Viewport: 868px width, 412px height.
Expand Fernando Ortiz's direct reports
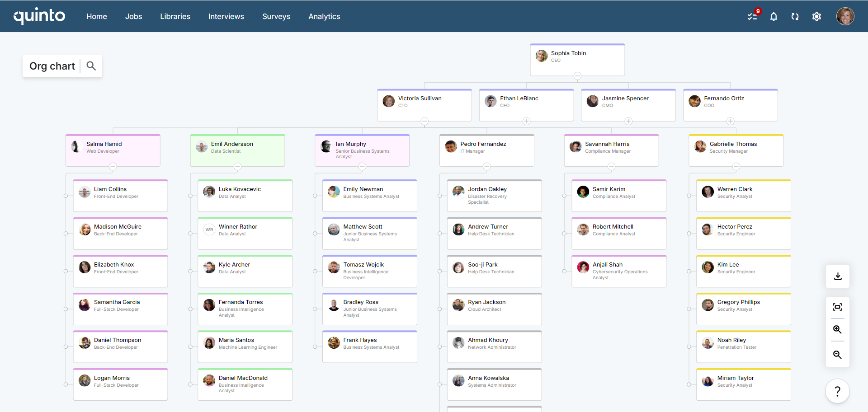point(731,121)
